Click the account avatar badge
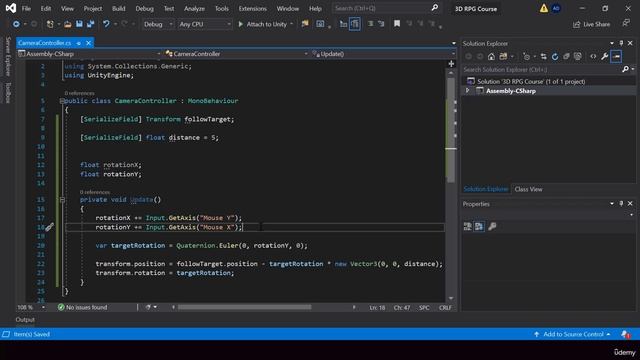 [556, 9]
